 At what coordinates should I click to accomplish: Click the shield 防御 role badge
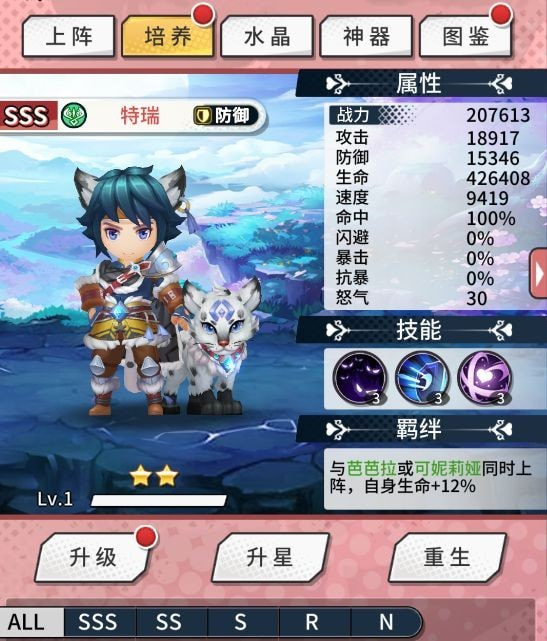[226, 116]
